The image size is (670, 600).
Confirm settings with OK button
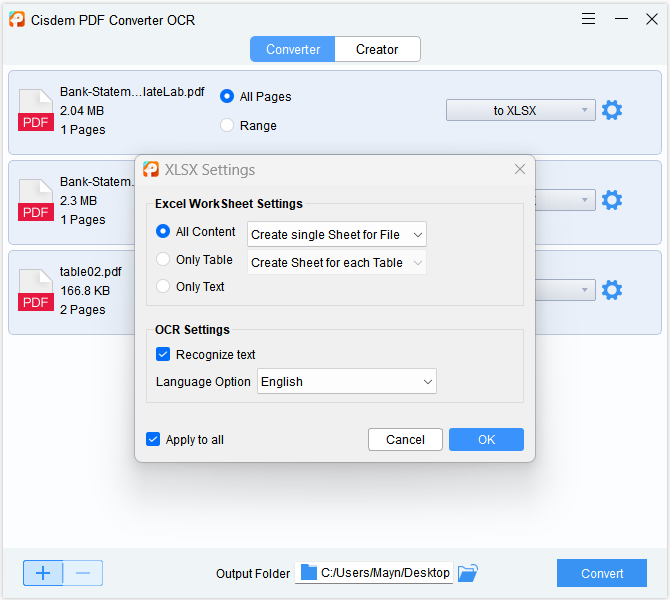[486, 439]
